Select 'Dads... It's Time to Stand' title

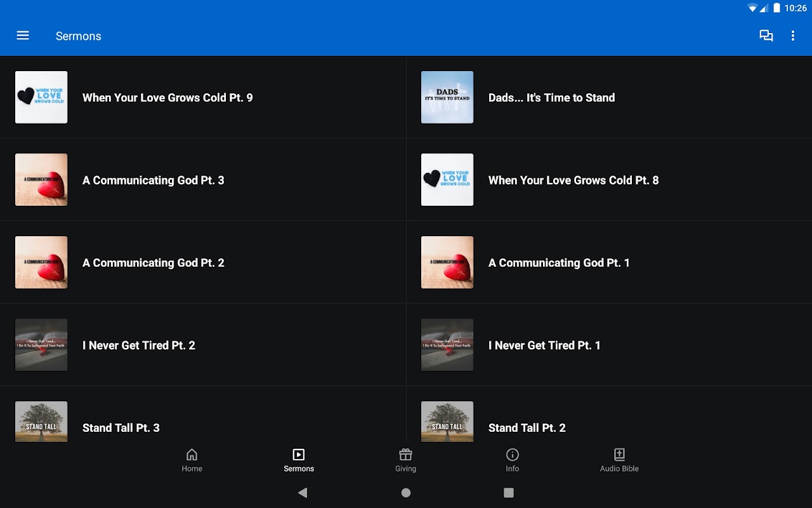click(x=551, y=98)
